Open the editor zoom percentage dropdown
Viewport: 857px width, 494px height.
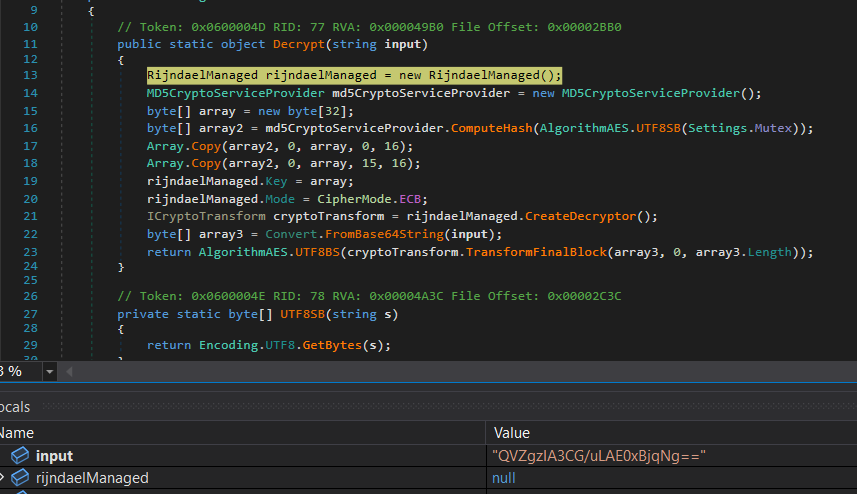[x=50, y=372]
